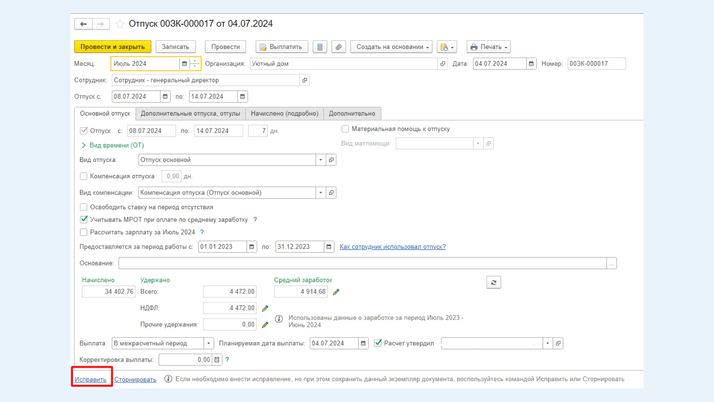This screenshot has height=402, width=714.
Task: Open the document movements report icon
Action: (320, 47)
